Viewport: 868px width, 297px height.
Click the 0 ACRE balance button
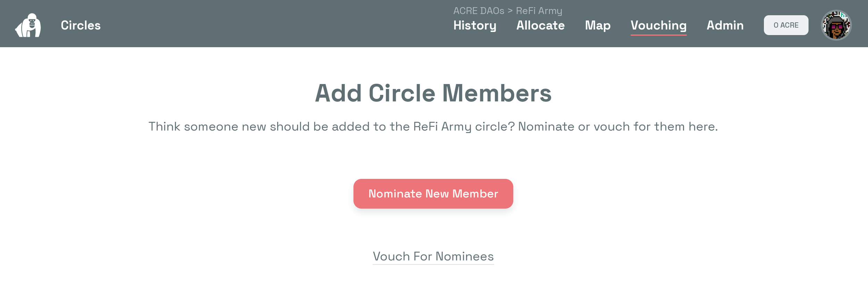pos(786,25)
